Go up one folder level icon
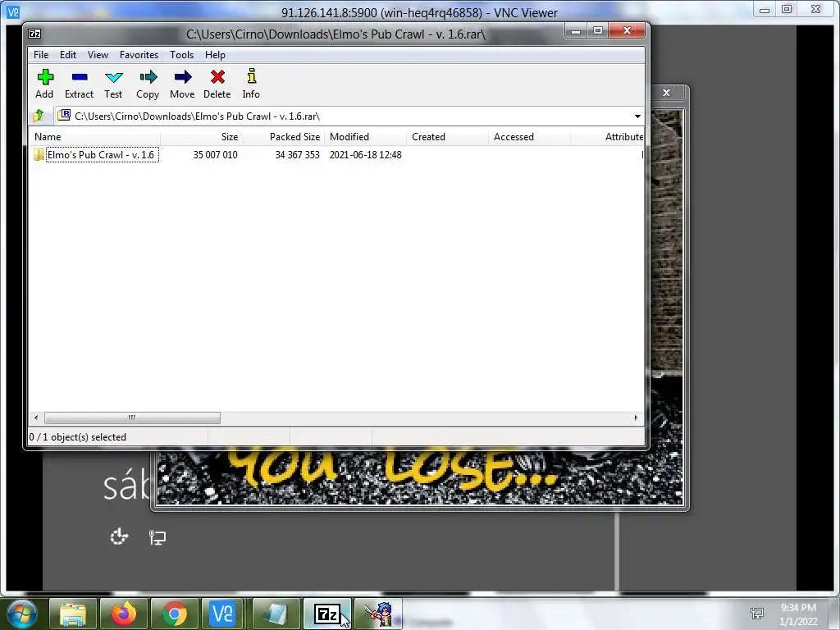The width and height of the screenshot is (840, 630). (x=39, y=116)
